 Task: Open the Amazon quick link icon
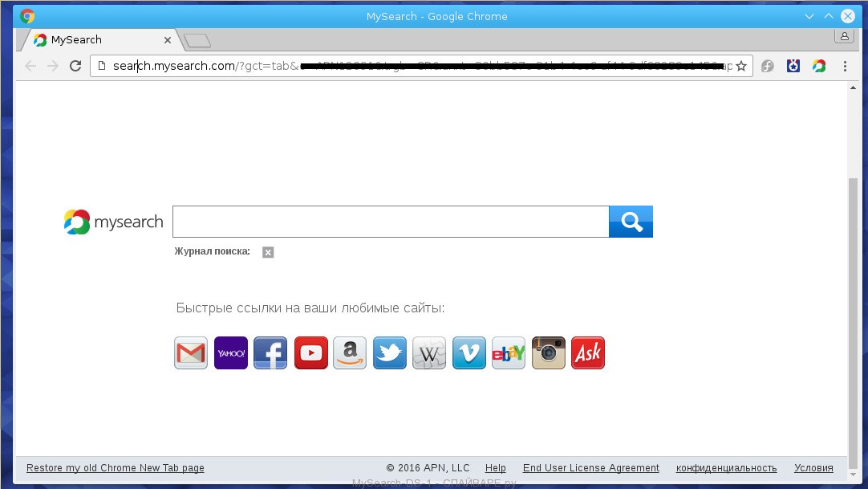[350, 353]
